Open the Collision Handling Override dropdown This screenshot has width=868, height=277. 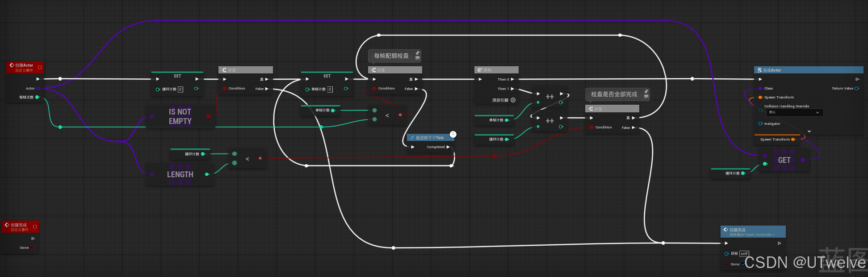point(794,112)
